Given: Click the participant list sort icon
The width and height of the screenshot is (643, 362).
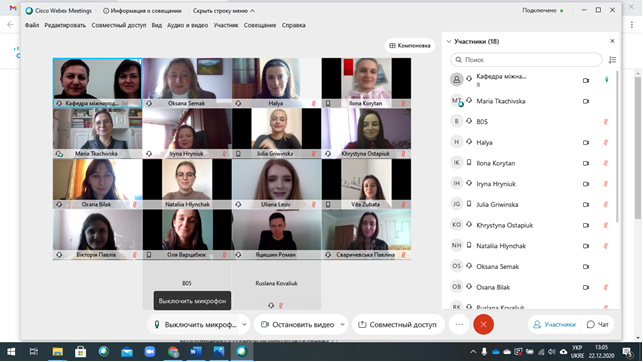Looking at the screenshot, I should (x=612, y=60).
